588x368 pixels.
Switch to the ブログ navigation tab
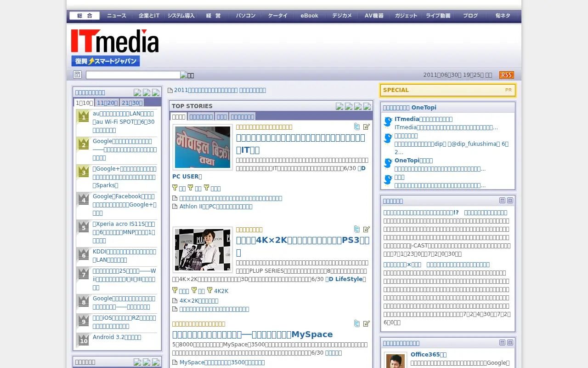470,16
